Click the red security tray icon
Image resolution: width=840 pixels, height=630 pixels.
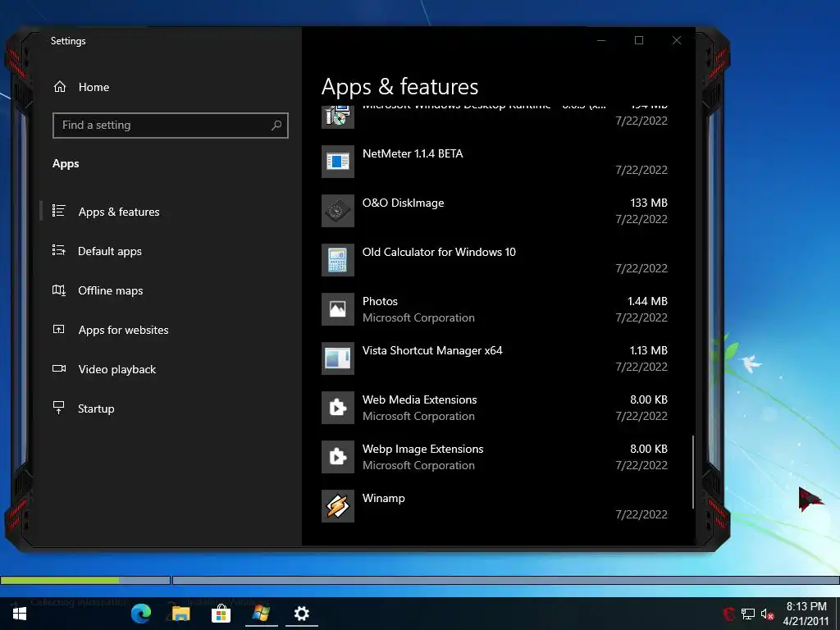(x=728, y=614)
